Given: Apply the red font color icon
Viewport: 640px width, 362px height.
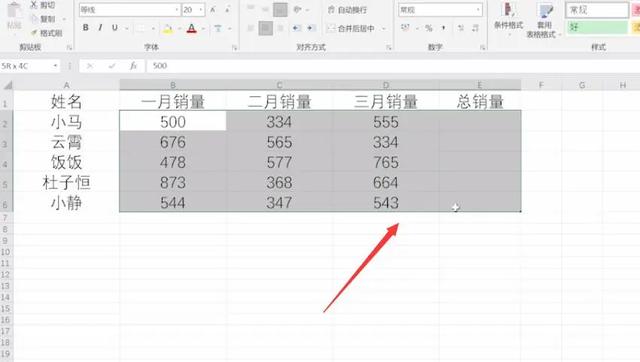Looking at the screenshot, I should (x=191, y=28).
